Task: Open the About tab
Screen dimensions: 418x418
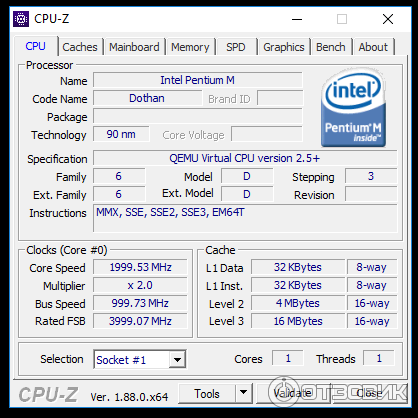Action: point(373,47)
